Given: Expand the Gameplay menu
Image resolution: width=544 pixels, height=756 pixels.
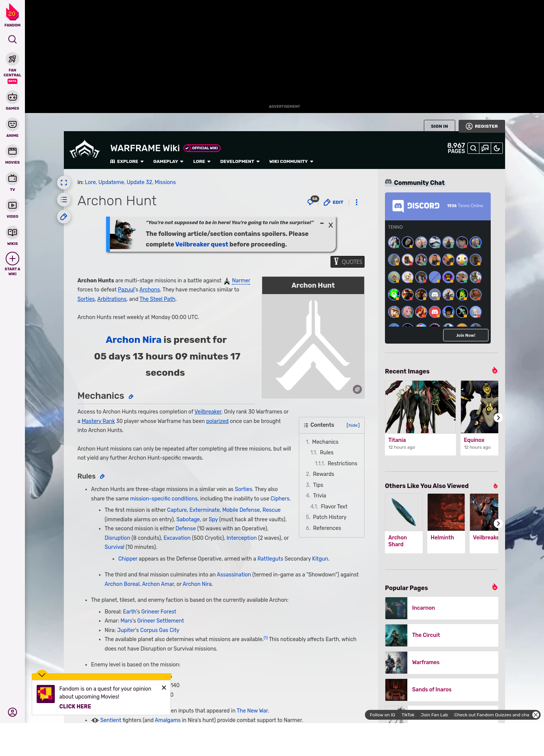Looking at the screenshot, I should pos(168,161).
